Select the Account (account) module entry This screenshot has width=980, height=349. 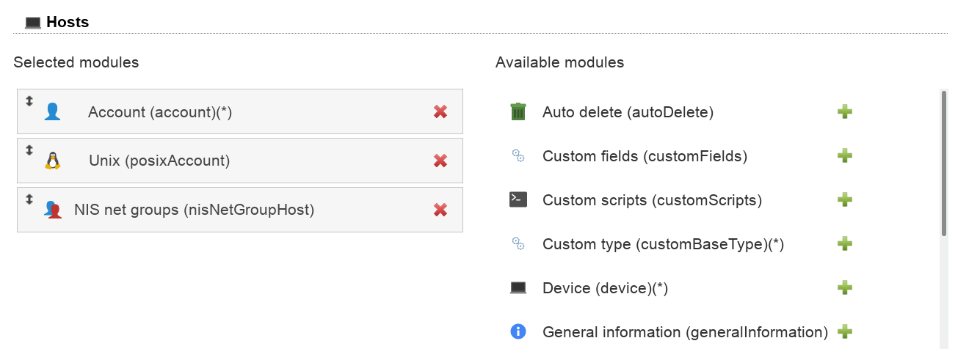pyautogui.click(x=160, y=112)
